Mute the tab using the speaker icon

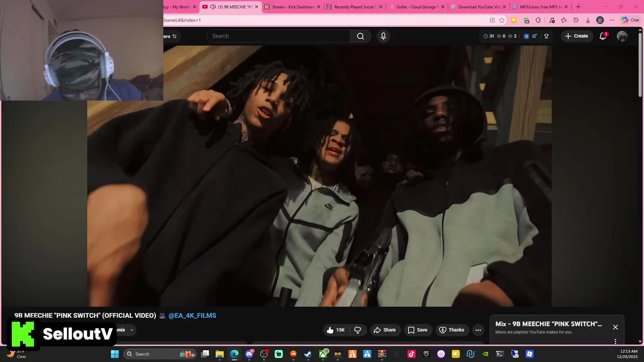[213, 7]
